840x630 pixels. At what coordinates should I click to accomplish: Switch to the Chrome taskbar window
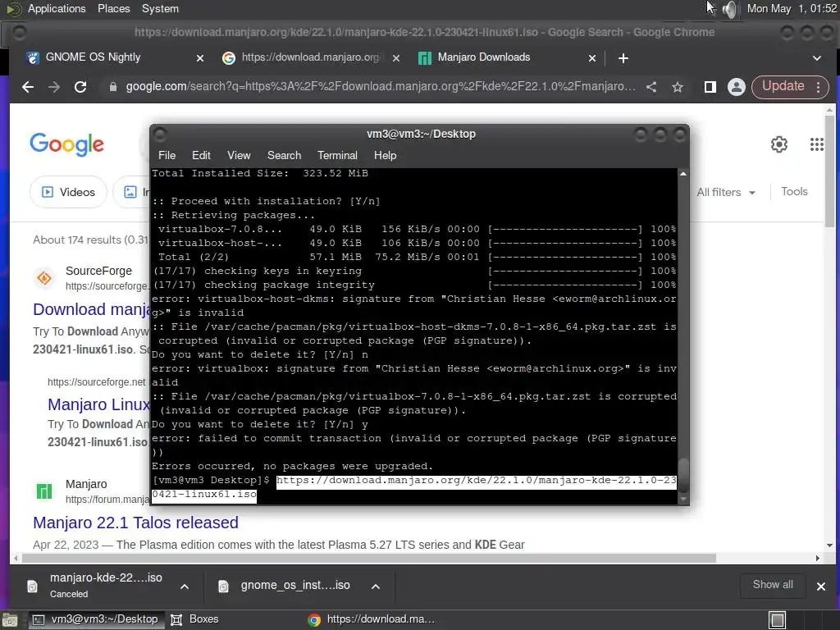(372, 619)
